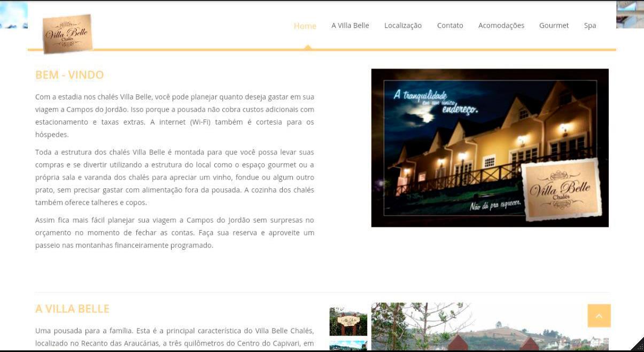
Task: Select the second gallery thumbnail below the sign
Action: pyautogui.click(x=348, y=346)
